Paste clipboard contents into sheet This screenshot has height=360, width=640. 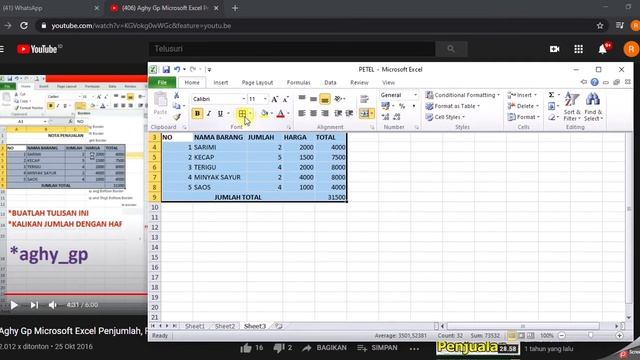(160, 103)
